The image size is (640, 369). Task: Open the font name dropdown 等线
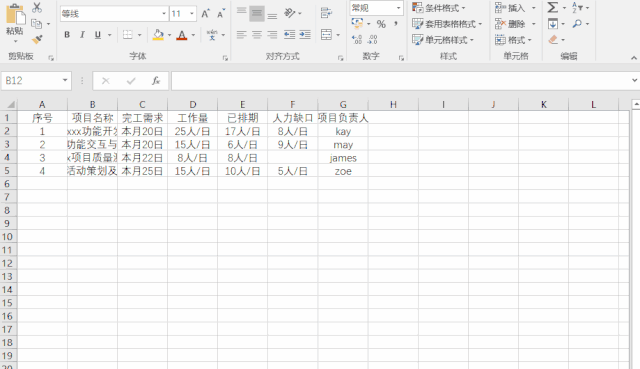pyautogui.click(x=164, y=14)
